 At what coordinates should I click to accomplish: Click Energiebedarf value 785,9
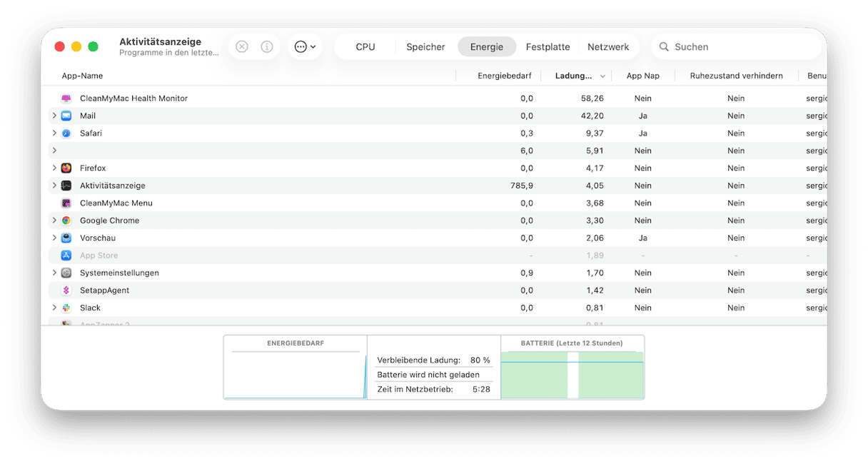coord(521,186)
